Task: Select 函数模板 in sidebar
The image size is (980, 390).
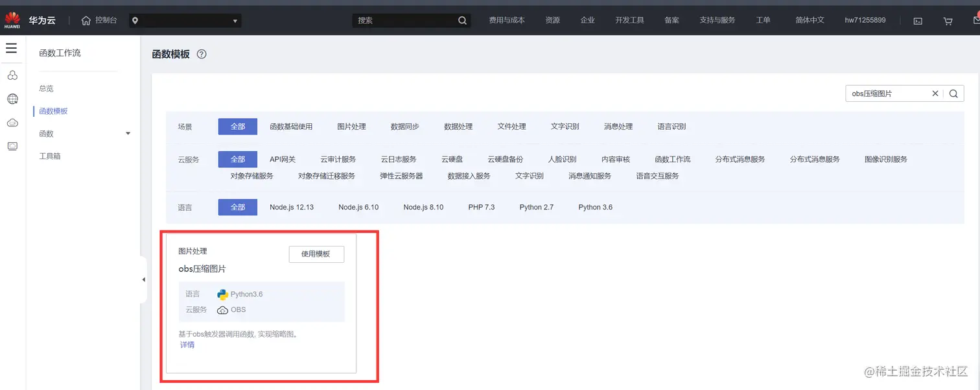Action: (x=53, y=111)
